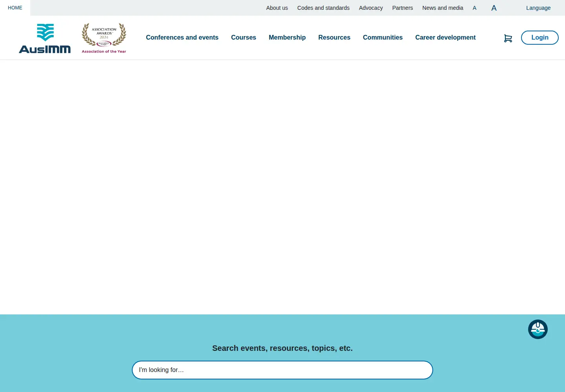Go to the Advocacy page
This screenshot has width=565, height=392.
(371, 8)
